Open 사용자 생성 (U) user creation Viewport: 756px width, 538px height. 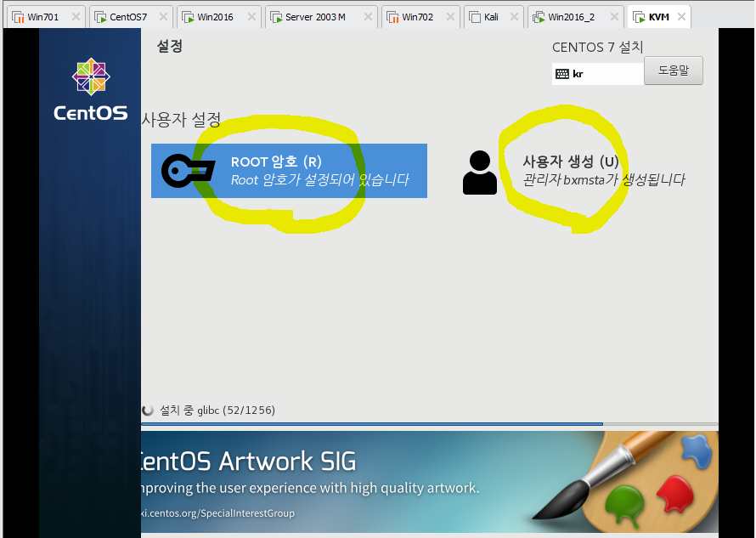(x=573, y=171)
